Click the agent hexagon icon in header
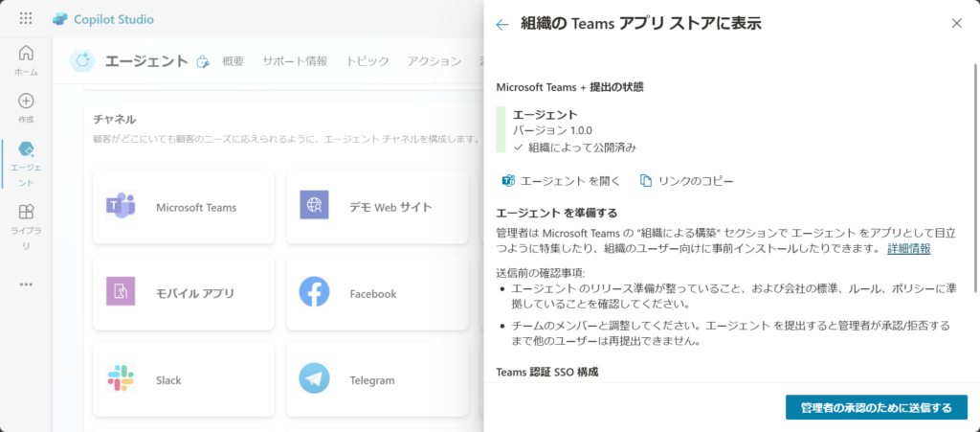The image size is (980, 432). [82, 60]
